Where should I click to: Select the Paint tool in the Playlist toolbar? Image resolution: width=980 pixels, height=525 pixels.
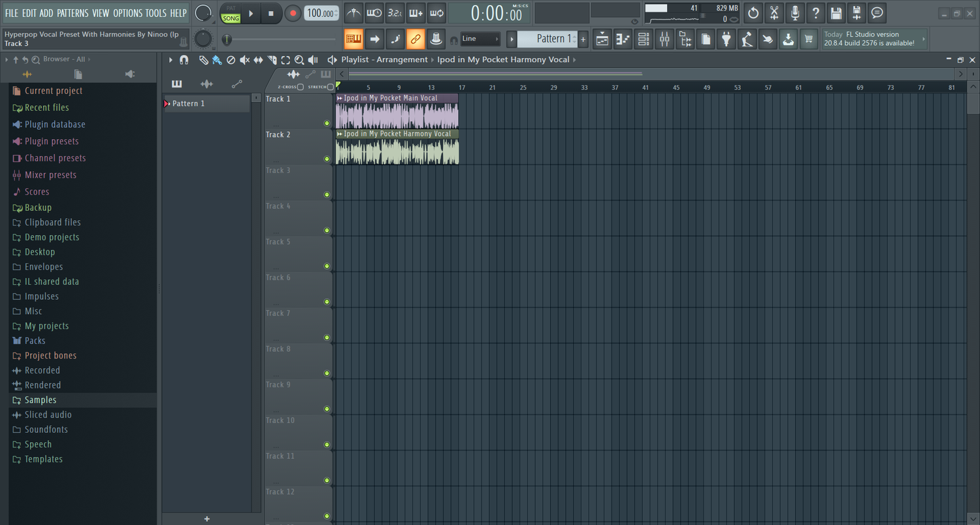217,59
